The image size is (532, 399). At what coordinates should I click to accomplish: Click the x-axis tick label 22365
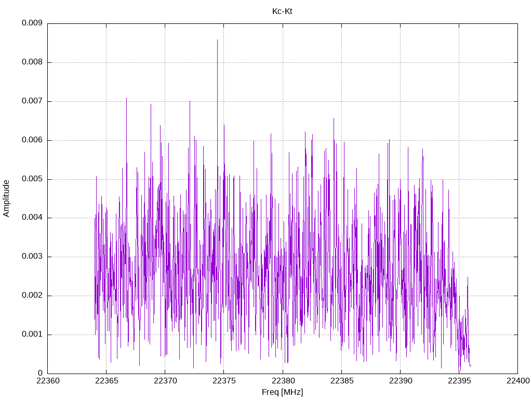(x=107, y=381)
